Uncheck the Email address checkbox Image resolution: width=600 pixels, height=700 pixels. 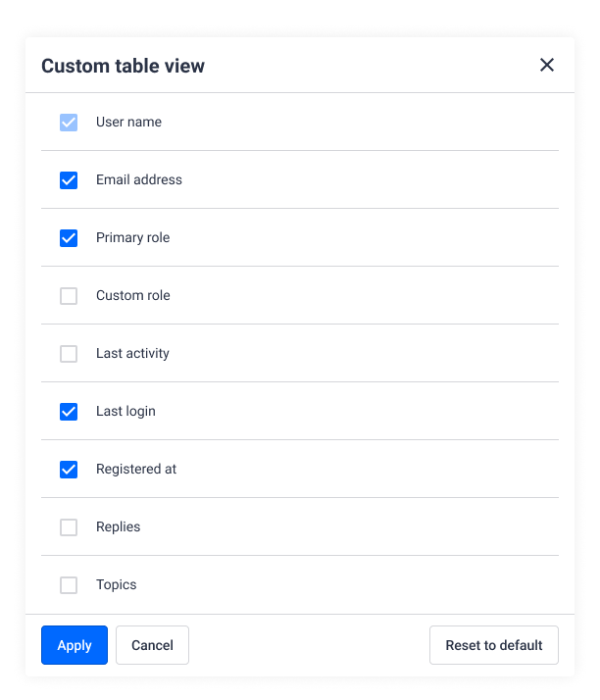(69, 180)
